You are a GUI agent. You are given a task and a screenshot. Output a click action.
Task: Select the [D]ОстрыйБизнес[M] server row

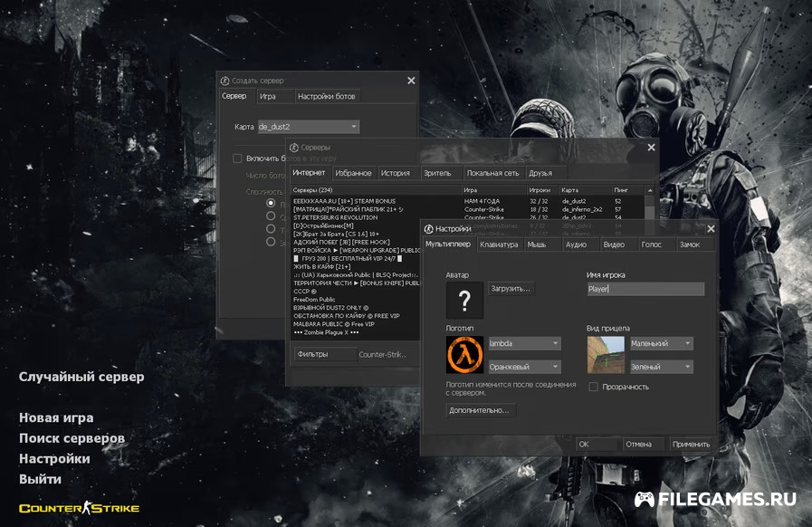356,226
